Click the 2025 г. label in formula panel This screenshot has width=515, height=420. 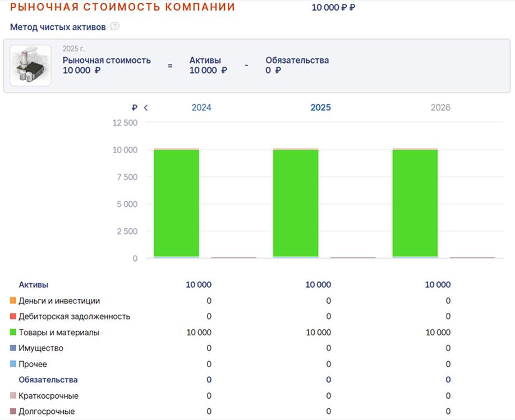point(74,49)
